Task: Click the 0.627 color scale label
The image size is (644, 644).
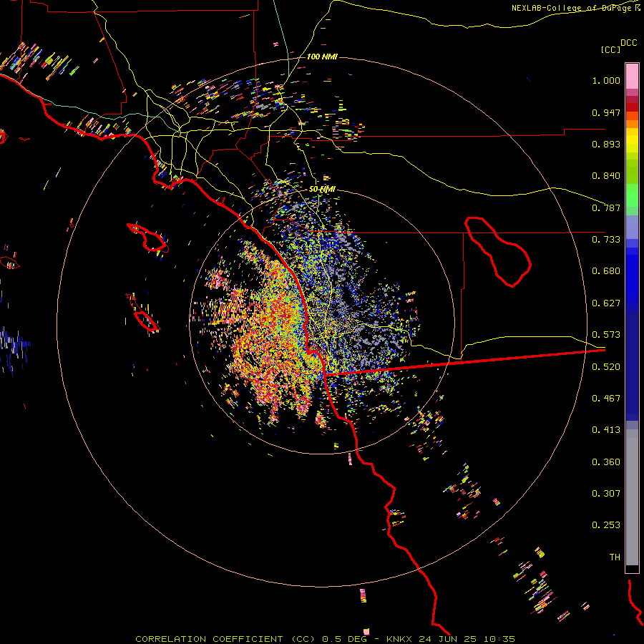Action: 606,303
